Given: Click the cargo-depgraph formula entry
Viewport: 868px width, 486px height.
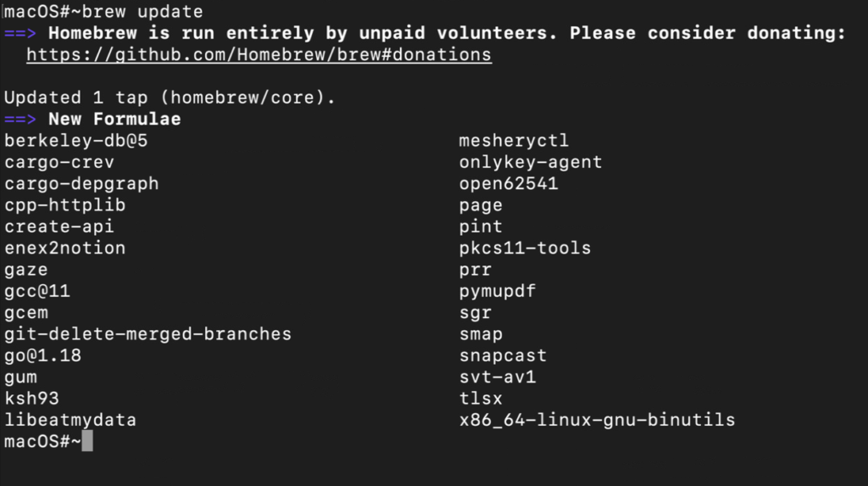Looking at the screenshot, I should (81, 183).
